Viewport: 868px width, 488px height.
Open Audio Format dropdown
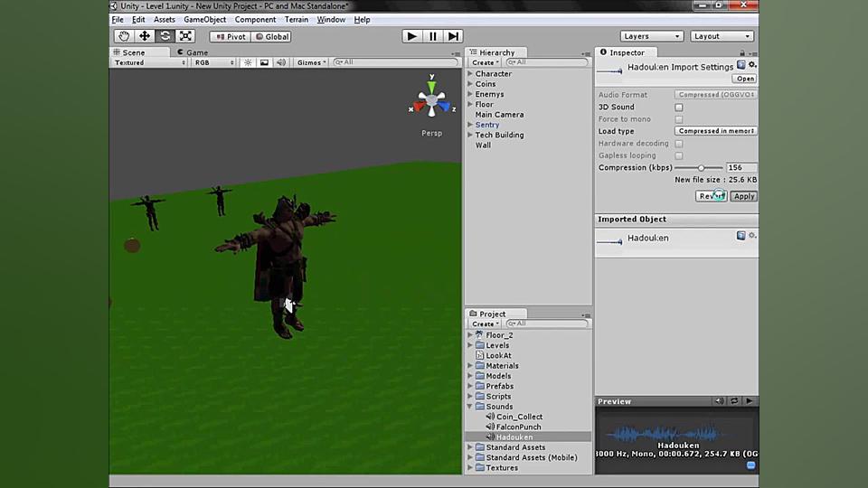[x=716, y=95]
